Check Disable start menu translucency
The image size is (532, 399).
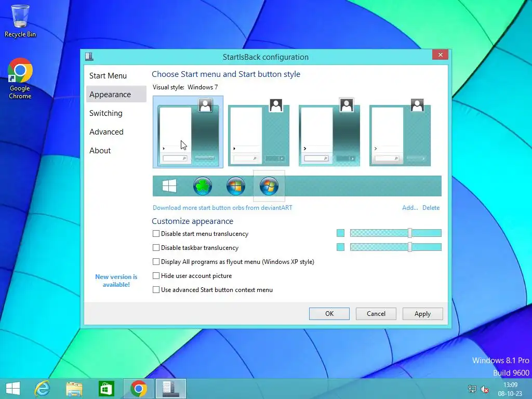point(156,233)
